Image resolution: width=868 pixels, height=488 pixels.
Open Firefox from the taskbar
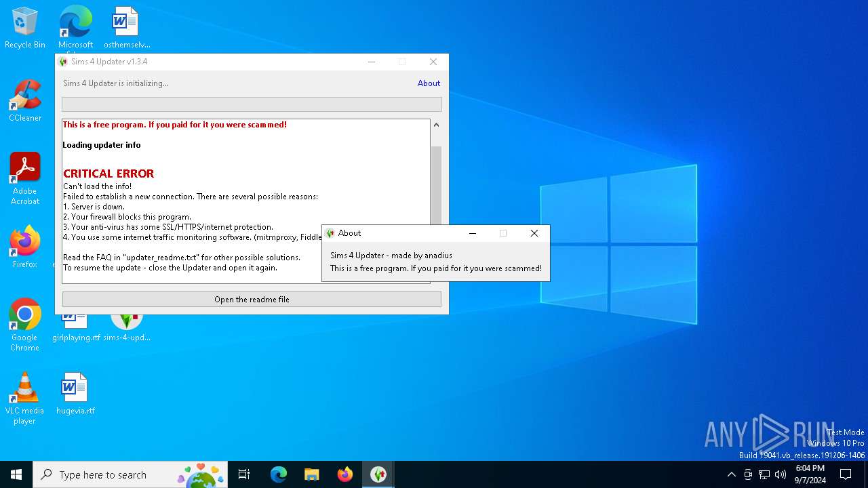345,474
